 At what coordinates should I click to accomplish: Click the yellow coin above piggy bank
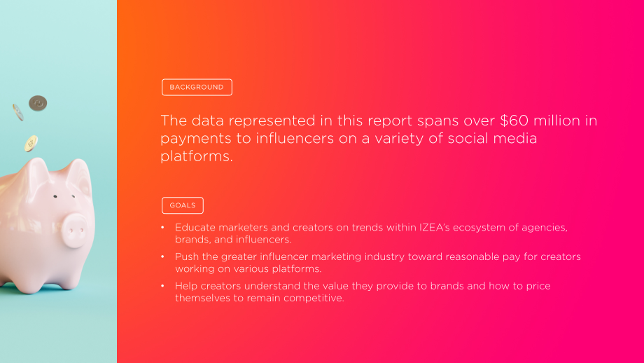click(x=31, y=144)
